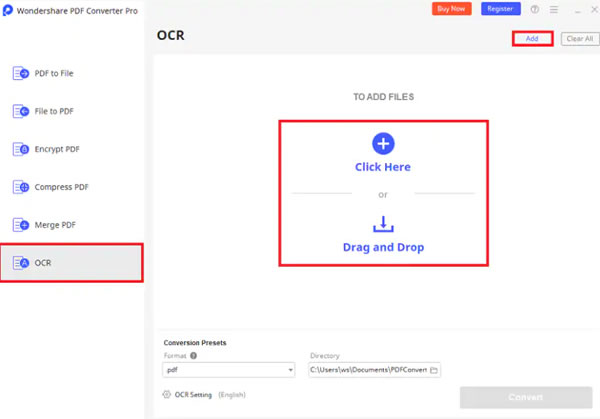The image size is (600, 419).
Task: Click the OCR page heading
Action: [171, 35]
